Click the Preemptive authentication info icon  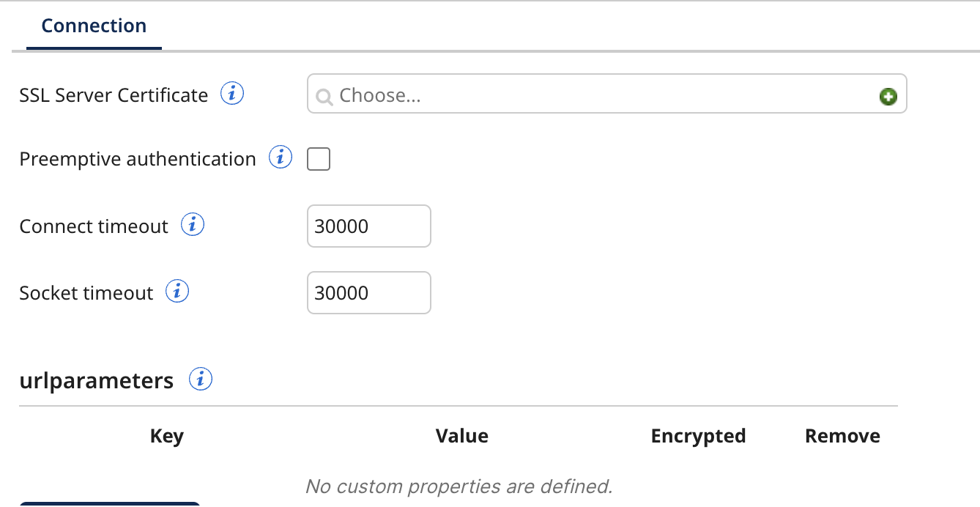(x=281, y=158)
